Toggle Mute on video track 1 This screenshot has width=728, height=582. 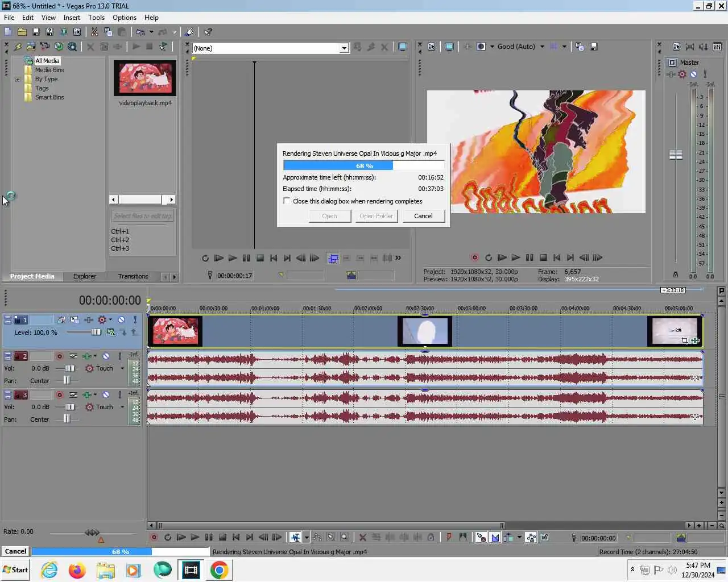[x=121, y=320]
